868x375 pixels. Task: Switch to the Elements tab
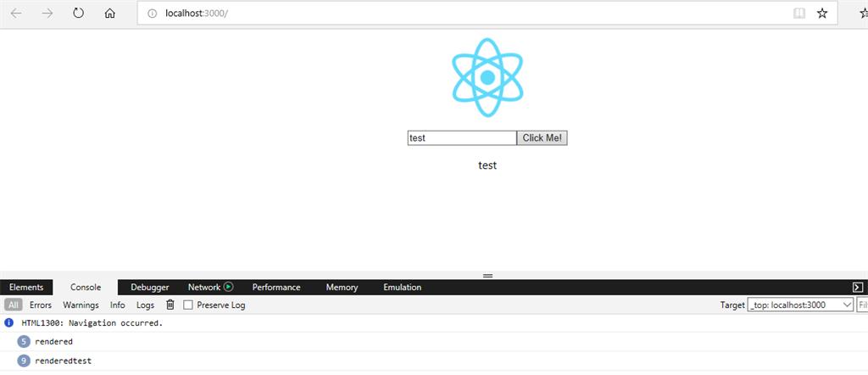click(26, 287)
